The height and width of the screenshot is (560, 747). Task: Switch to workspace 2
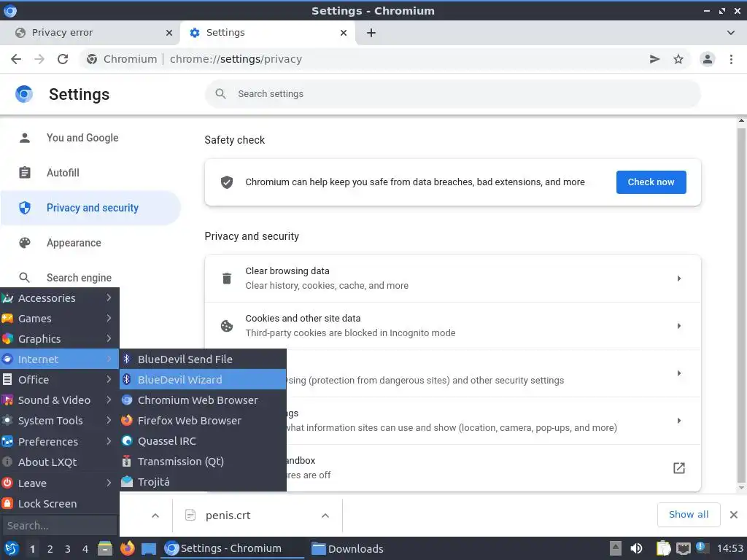tap(50, 549)
